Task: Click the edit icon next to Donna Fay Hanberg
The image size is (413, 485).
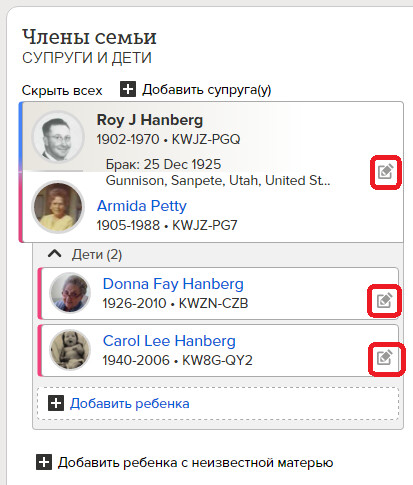Action: tap(384, 301)
